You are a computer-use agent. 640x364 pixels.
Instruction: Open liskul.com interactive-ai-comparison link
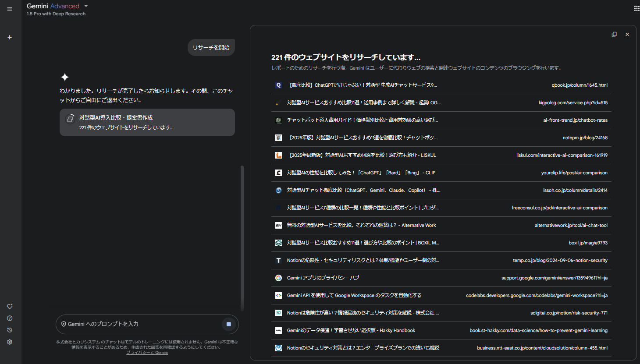(562, 155)
